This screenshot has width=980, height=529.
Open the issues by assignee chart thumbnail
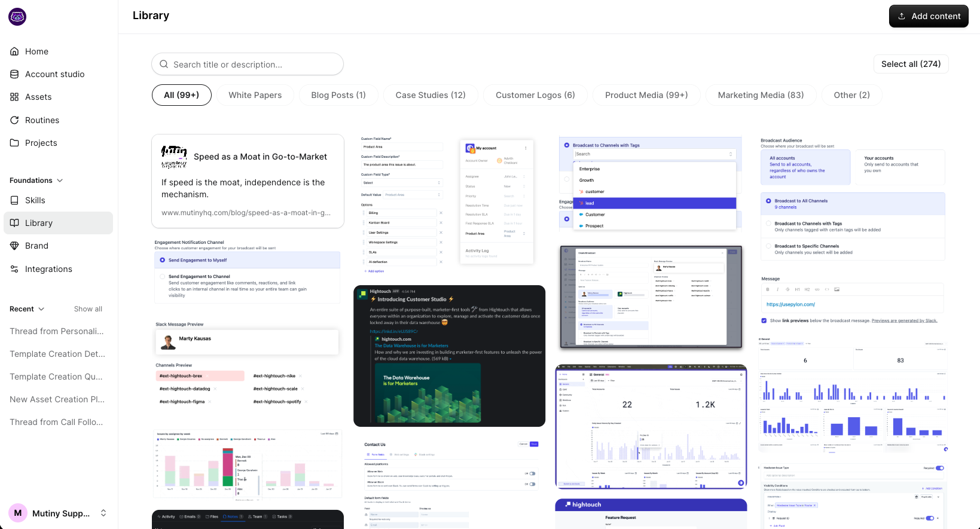[x=248, y=463]
